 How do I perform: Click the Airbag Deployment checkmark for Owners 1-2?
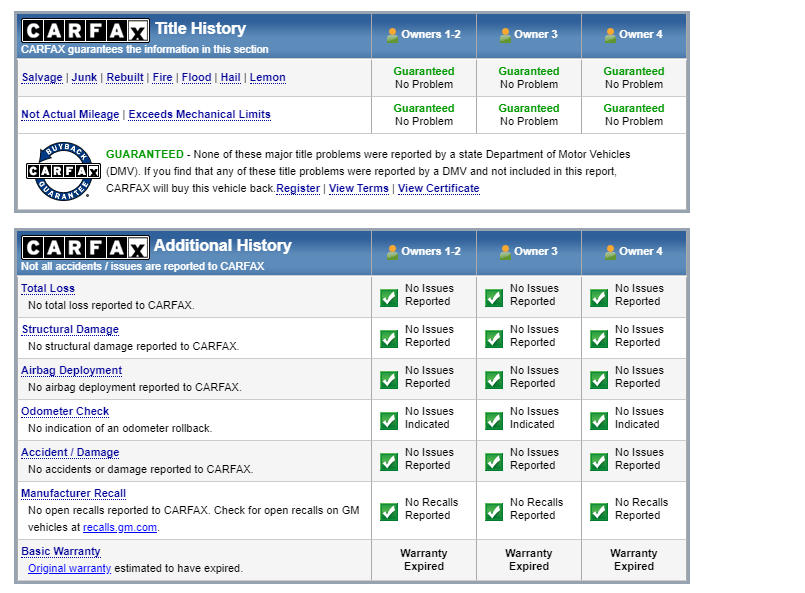tap(389, 380)
